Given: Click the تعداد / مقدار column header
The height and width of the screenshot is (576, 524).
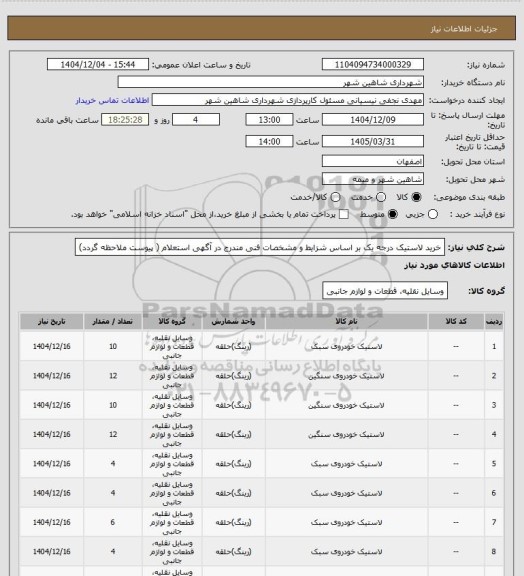Looking at the screenshot, I should (x=112, y=321).
